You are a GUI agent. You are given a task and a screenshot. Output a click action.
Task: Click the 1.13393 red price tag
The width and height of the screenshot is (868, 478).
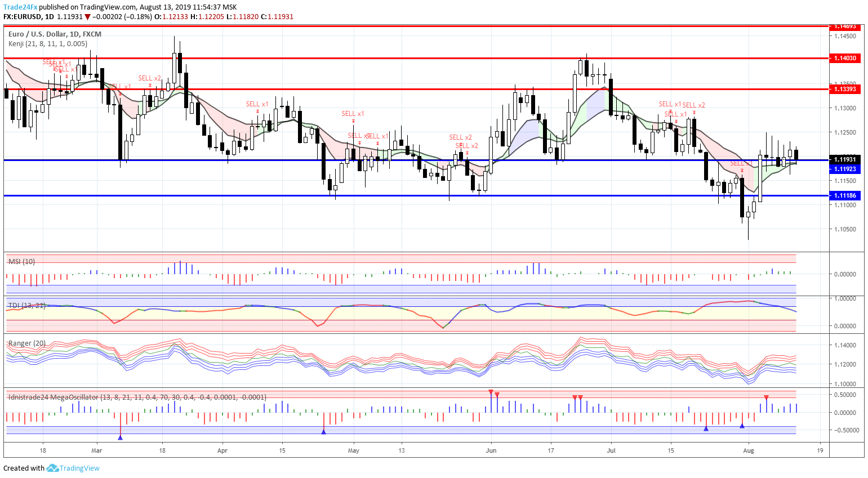click(845, 89)
